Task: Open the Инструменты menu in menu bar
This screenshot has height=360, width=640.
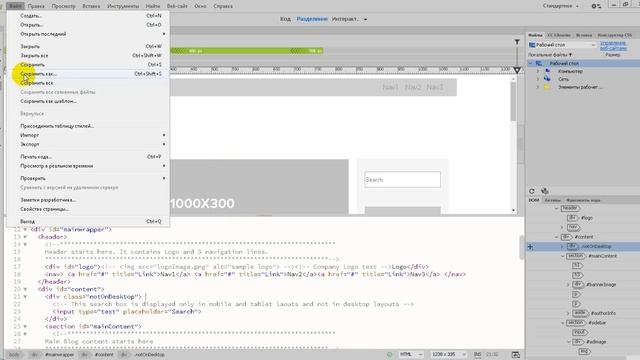Action: click(122, 6)
